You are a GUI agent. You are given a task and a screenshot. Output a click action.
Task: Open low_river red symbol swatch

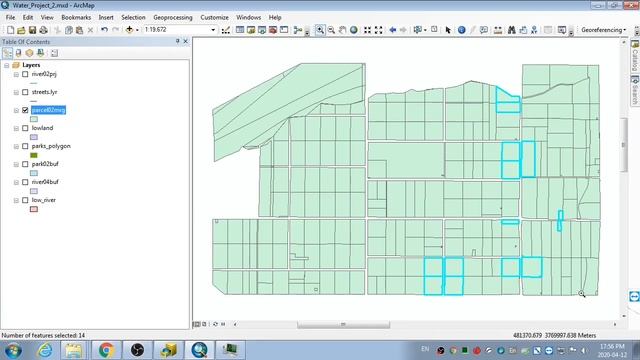[34, 209]
